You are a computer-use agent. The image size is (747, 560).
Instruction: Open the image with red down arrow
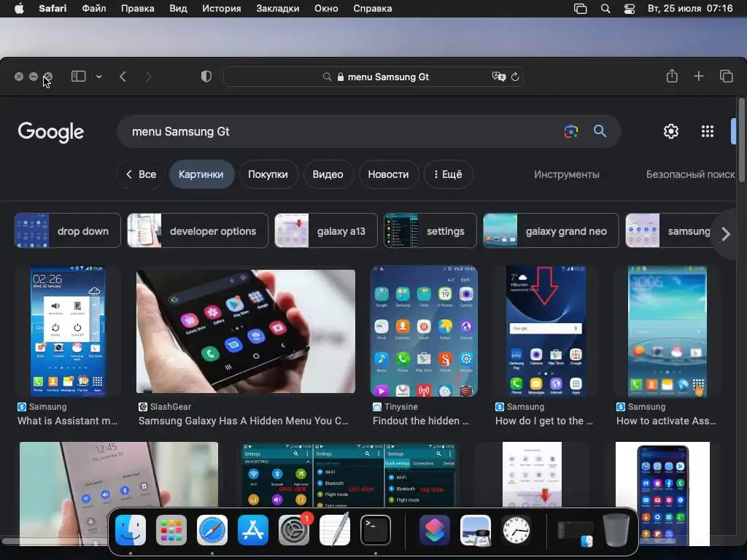pyautogui.click(x=546, y=331)
